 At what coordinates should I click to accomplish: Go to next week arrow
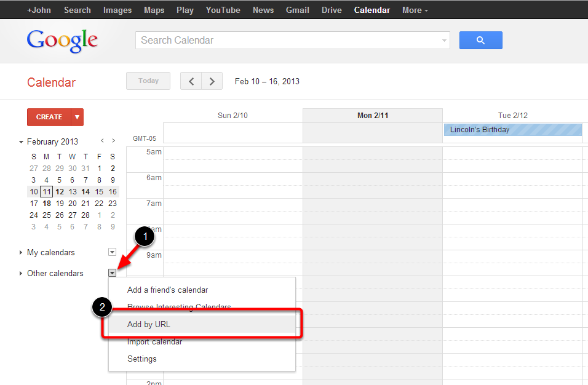click(x=212, y=81)
